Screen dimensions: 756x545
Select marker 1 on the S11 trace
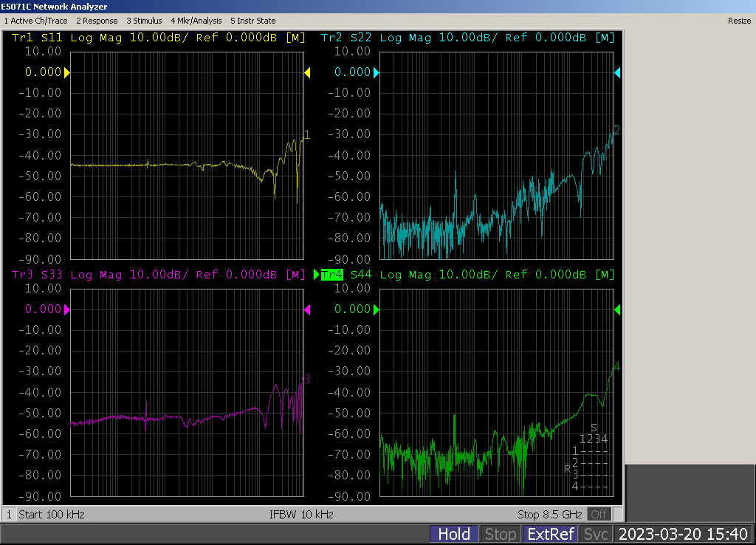[306, 135]
